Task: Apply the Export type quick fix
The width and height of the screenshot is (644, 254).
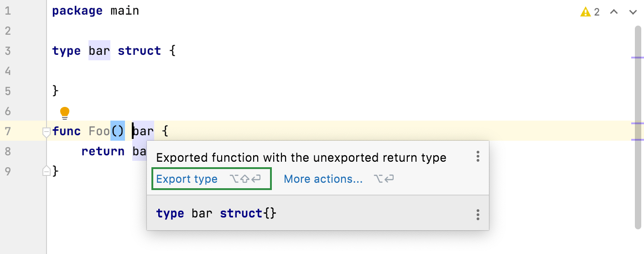Action: [187, 179]
